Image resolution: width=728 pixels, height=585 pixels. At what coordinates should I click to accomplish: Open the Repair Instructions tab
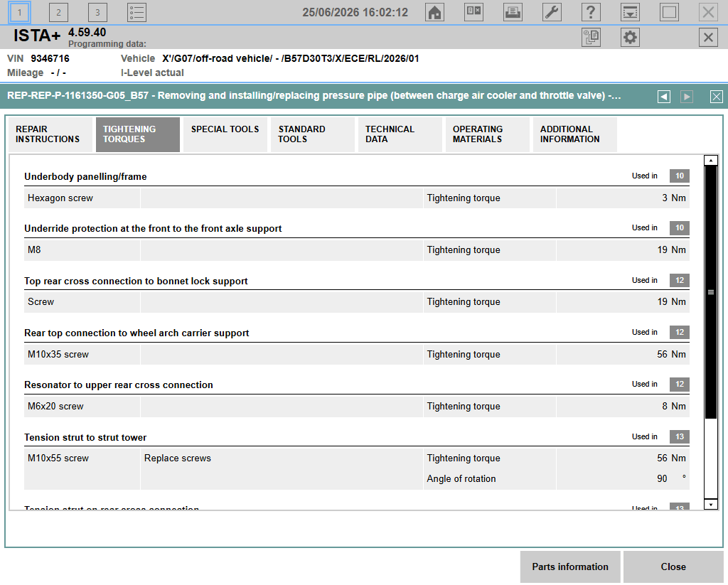(x=50, y=134)
